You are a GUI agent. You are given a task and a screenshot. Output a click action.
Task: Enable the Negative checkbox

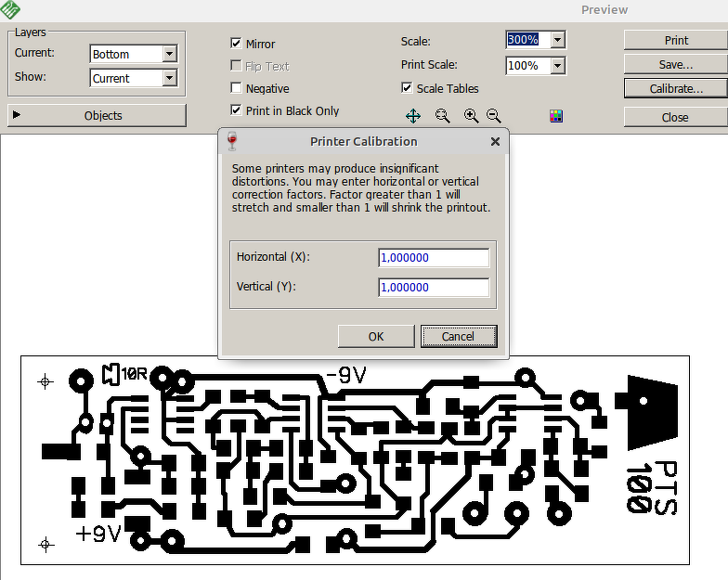pos(236,87)
